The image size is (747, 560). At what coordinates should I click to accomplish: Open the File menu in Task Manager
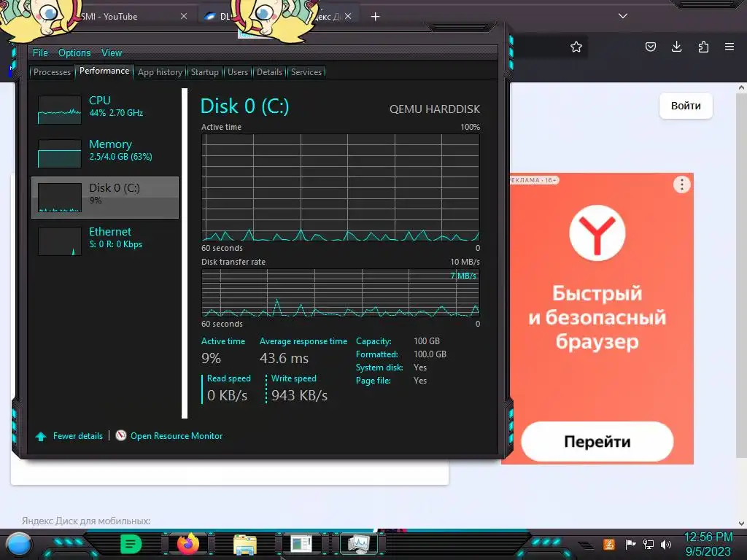(x=40, y=52)
